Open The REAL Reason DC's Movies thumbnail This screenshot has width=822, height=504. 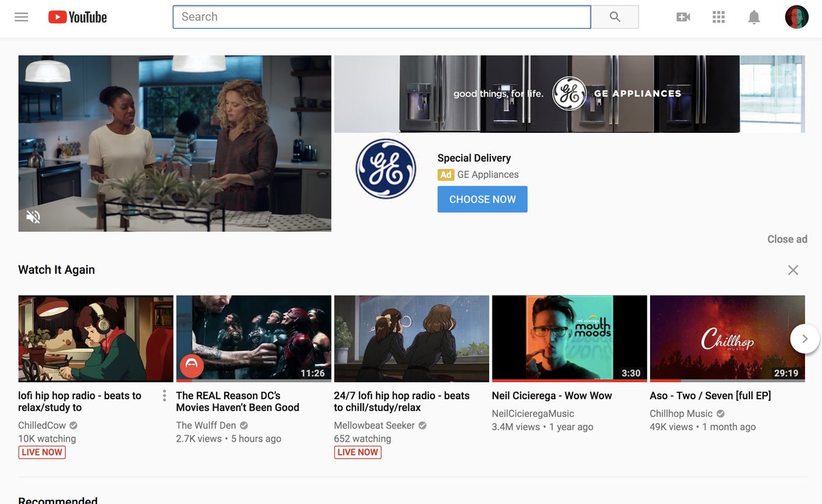pos(253,338)
